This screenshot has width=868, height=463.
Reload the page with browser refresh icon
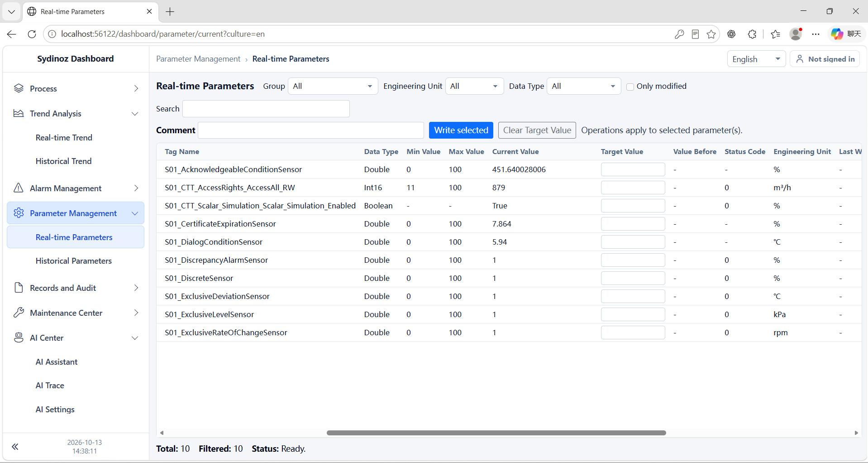tap(32, 34)
